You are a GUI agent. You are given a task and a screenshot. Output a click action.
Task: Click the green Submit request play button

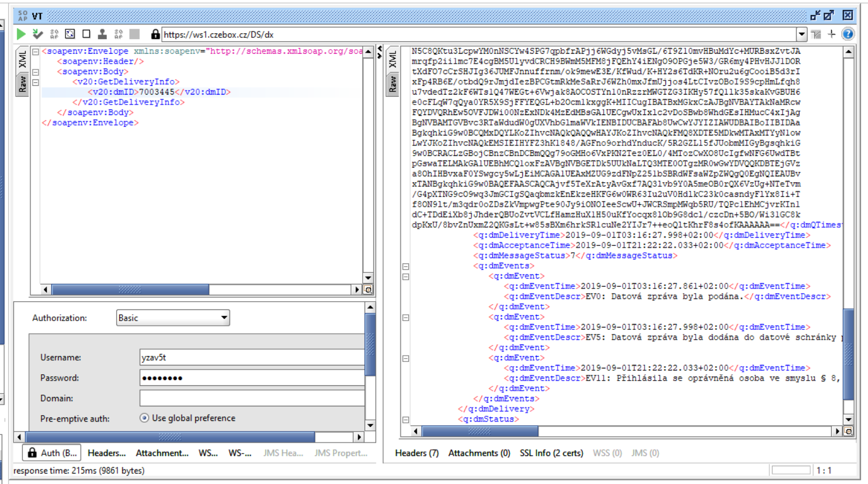coord(21,34)
